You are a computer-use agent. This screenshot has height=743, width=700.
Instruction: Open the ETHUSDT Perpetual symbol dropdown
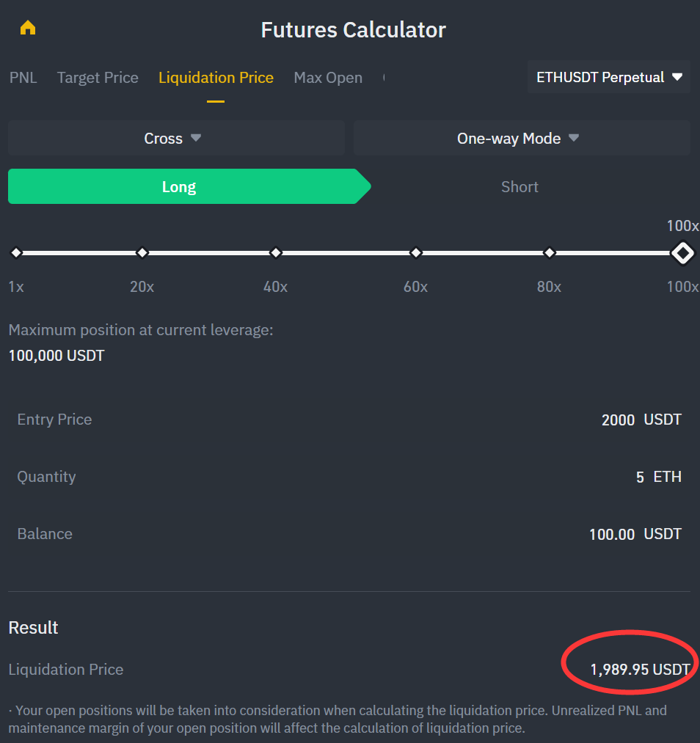pos(609,77)
